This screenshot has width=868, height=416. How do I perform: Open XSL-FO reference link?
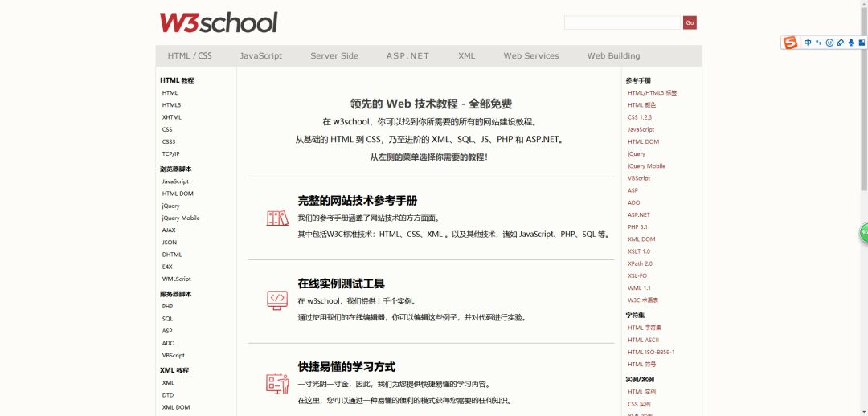pyautogui.click(x=637, y=275)
